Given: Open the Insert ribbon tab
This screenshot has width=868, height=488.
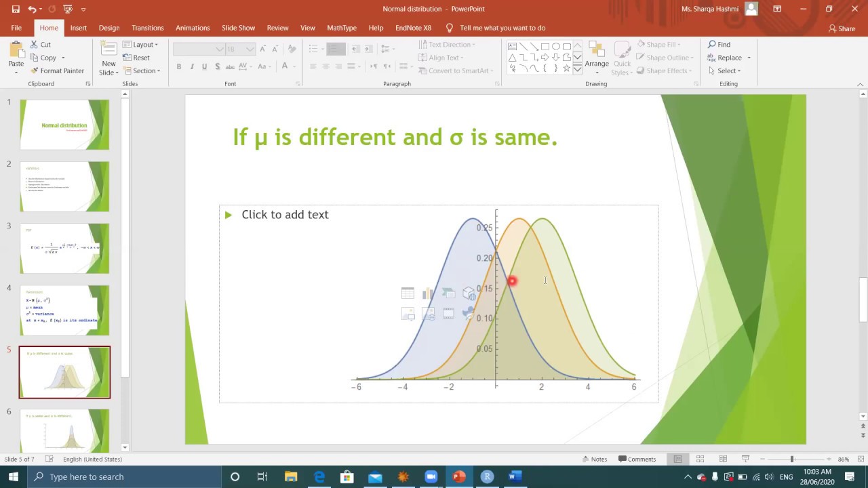Looking at the screenshot, I should (78, 28).
